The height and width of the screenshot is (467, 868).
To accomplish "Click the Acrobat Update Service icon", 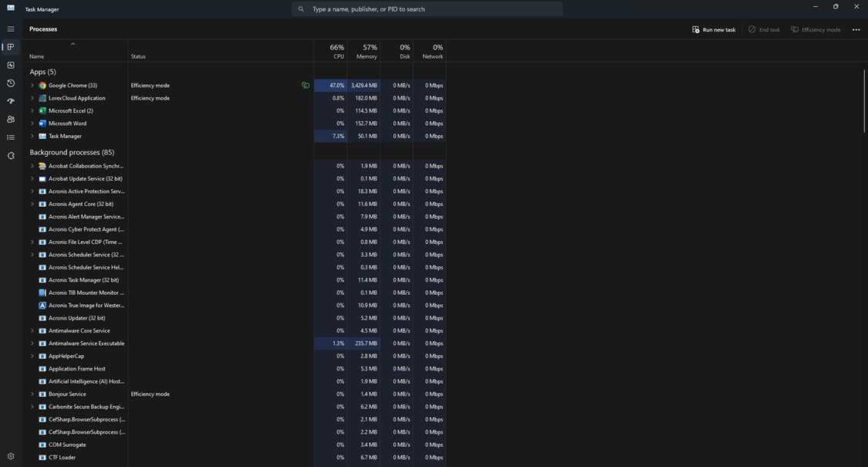I will tap(42, 179).
